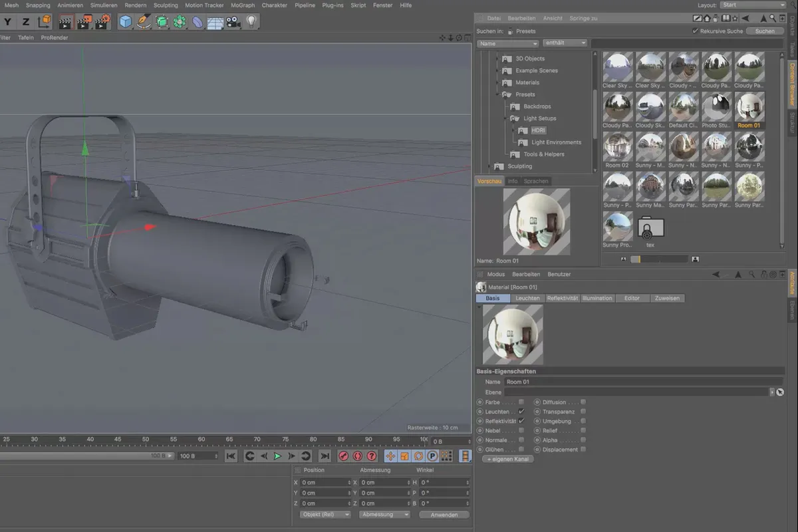Add a subdivision surface generator icon
Viewport: 798px width, 532px height.
click(162, 22)
